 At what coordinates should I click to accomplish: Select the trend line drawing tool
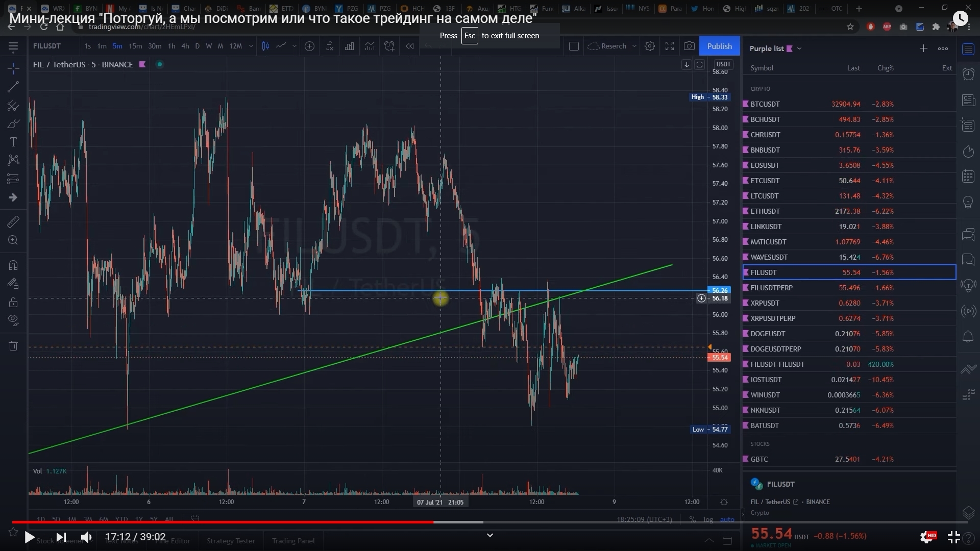click(x=13, y=87)
